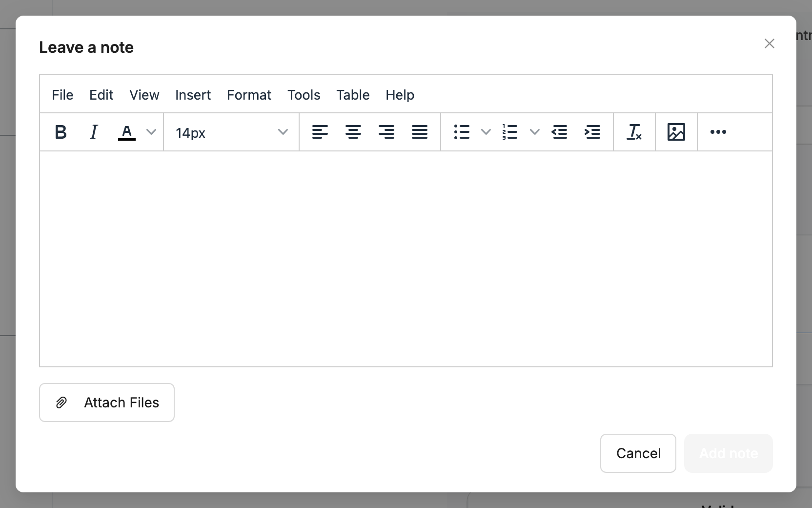
Task: Open the text color picker dropdown
Action: click(151, 132)
